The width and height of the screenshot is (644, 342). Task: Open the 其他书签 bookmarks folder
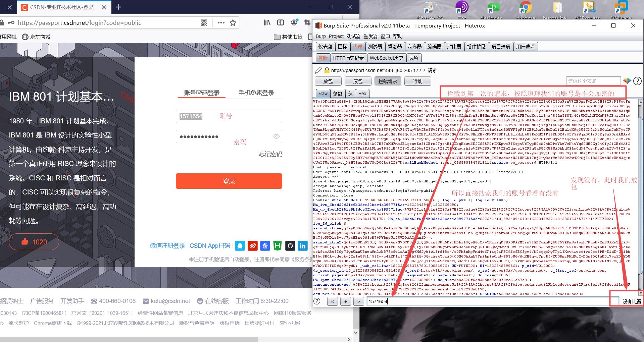click(288, 37)
